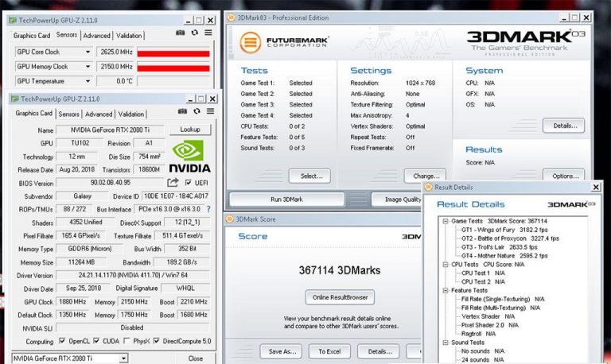Viewport: 611px width, 364px height.
Task: Select GT4 - Mother Nature result row
Action: [x=504, y=256]
